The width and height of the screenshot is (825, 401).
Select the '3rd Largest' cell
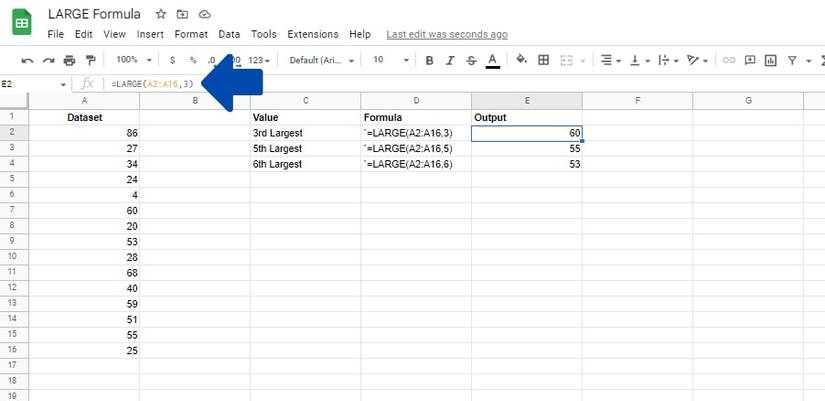click(x=305, y=133)
